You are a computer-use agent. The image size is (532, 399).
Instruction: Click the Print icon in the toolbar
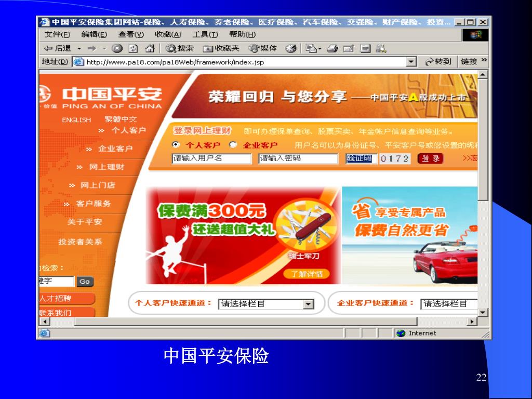[332, 48]
